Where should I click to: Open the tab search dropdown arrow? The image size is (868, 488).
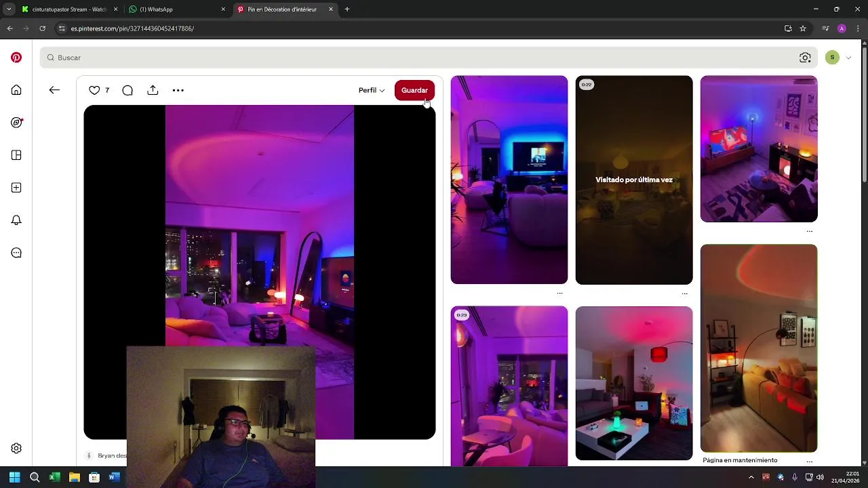[8, 9]
